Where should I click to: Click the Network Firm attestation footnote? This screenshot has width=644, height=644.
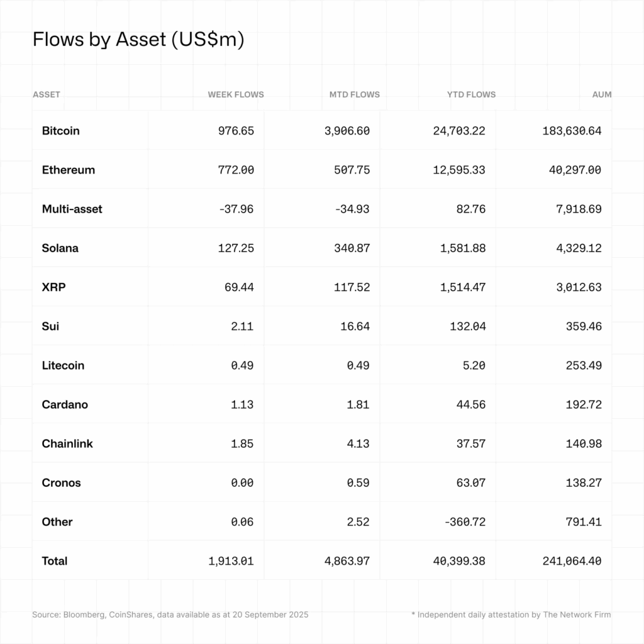(511, 614)
